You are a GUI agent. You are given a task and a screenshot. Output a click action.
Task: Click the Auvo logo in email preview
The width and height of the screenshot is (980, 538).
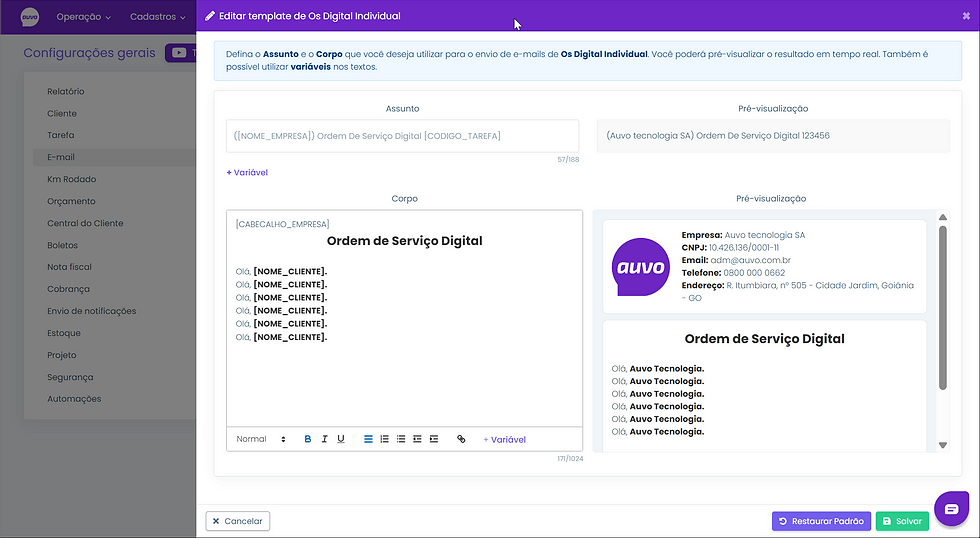(x=640, y=267)
